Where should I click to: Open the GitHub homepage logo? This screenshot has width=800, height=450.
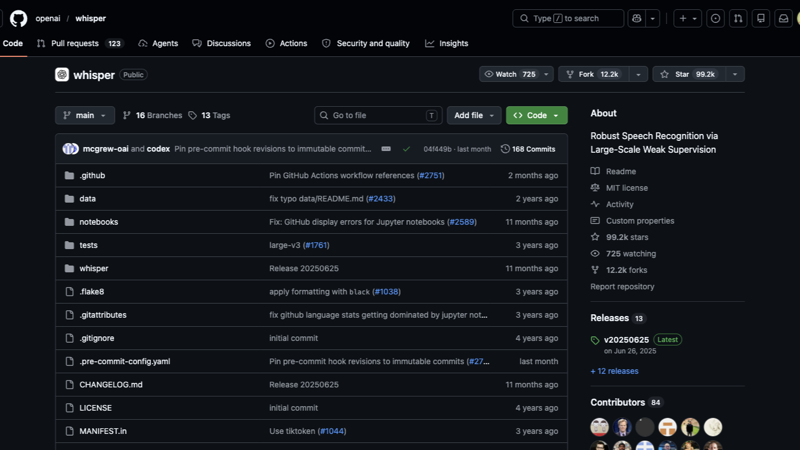point(18,18)
